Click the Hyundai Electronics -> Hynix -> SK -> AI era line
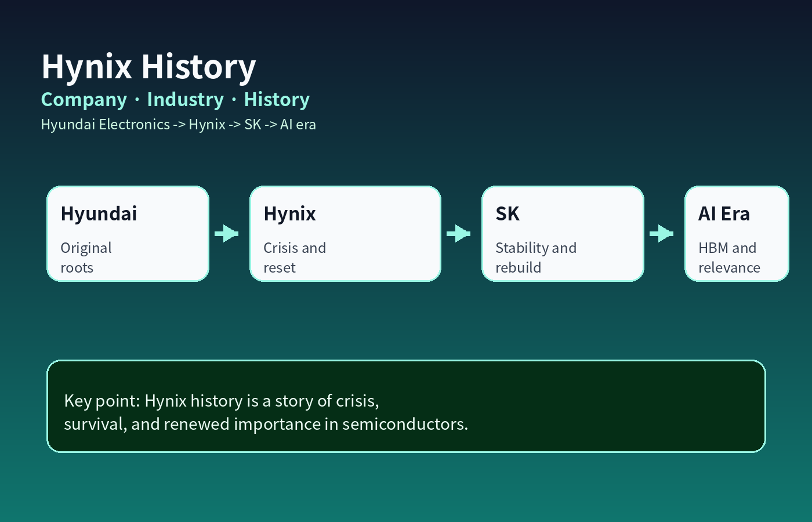Screen dimensions: 812x522 (x=179, y=124)
